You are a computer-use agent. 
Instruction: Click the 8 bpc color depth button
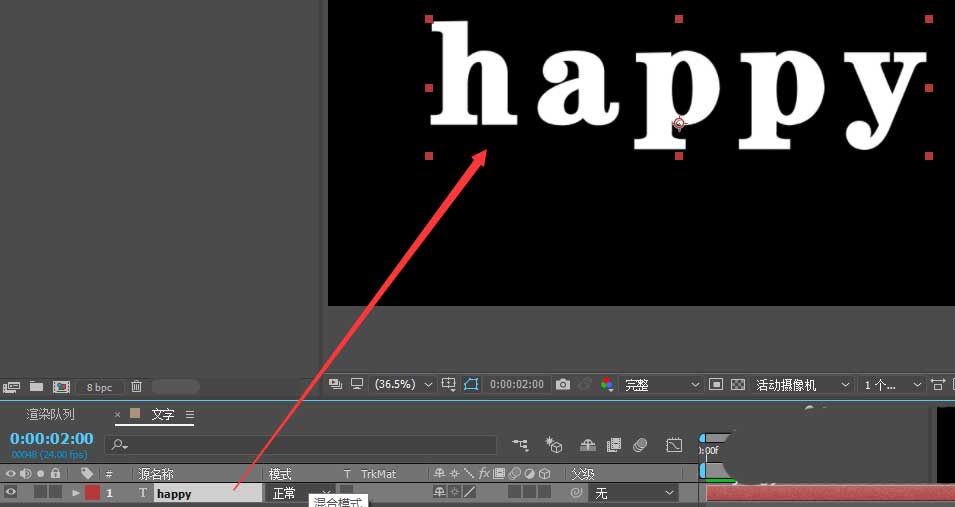click(x=100, y=386)
